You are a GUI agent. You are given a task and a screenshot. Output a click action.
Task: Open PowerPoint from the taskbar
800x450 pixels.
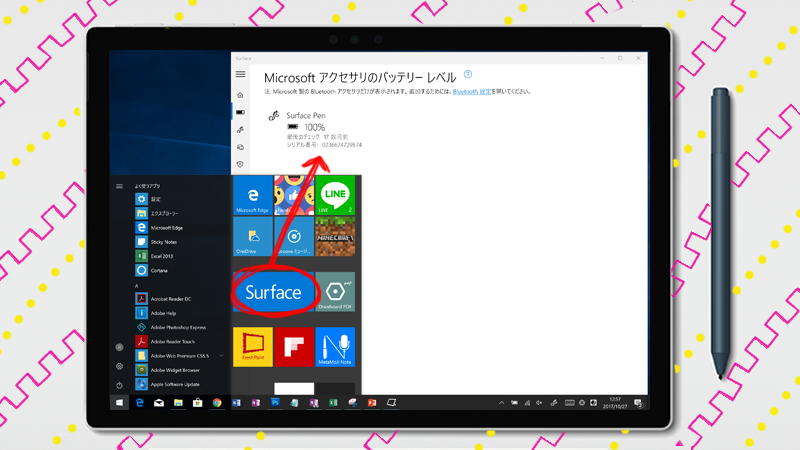pyautogui.click(x=372, y=403)
